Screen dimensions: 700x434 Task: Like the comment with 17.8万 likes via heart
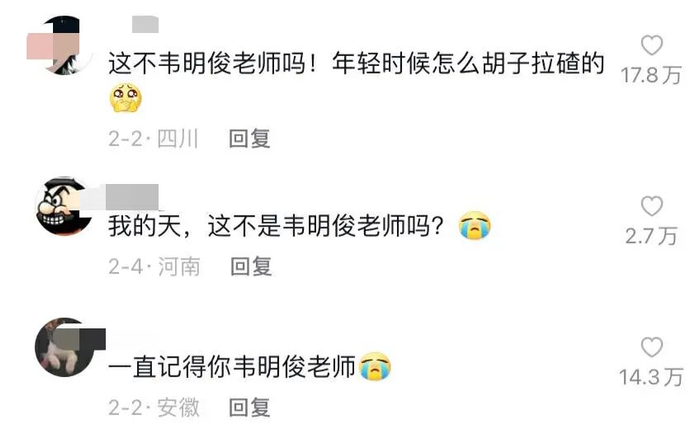click(x=651, y=45)
